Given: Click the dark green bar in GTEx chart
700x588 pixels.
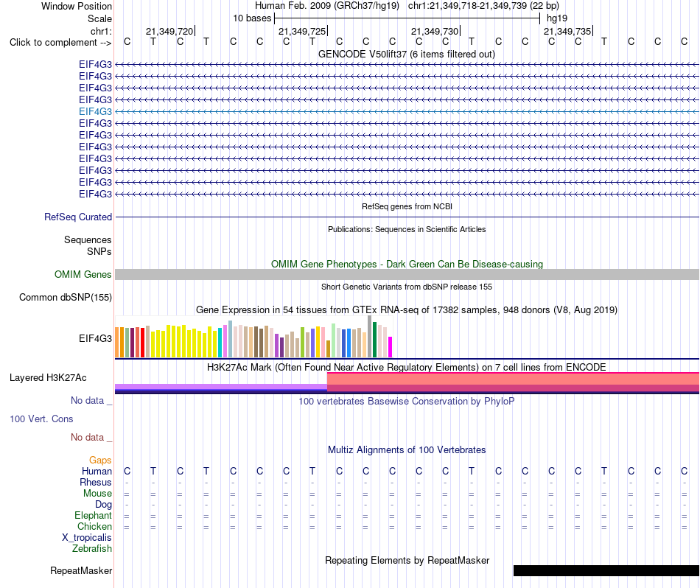Looking at the screenshot, I should pos(374,340).
